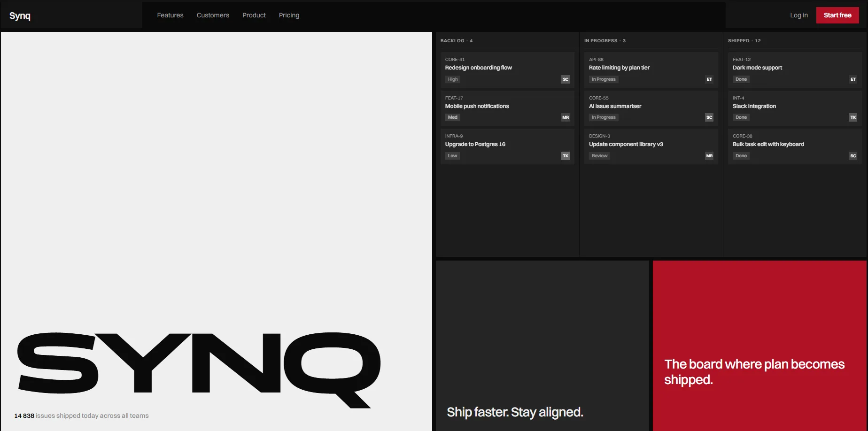Click the High priority tag on CORE-41

point(453,79)
